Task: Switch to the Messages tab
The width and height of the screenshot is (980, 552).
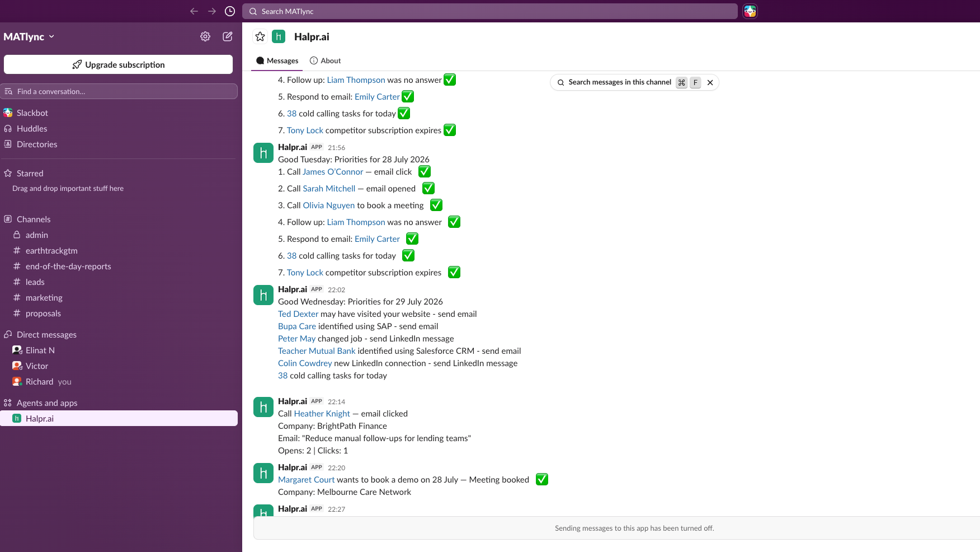Action: [277, 60]
